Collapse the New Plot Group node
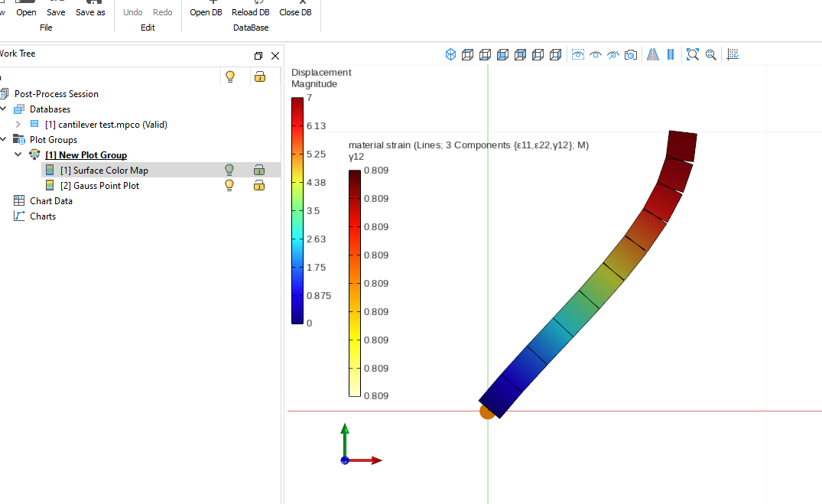 18,154
